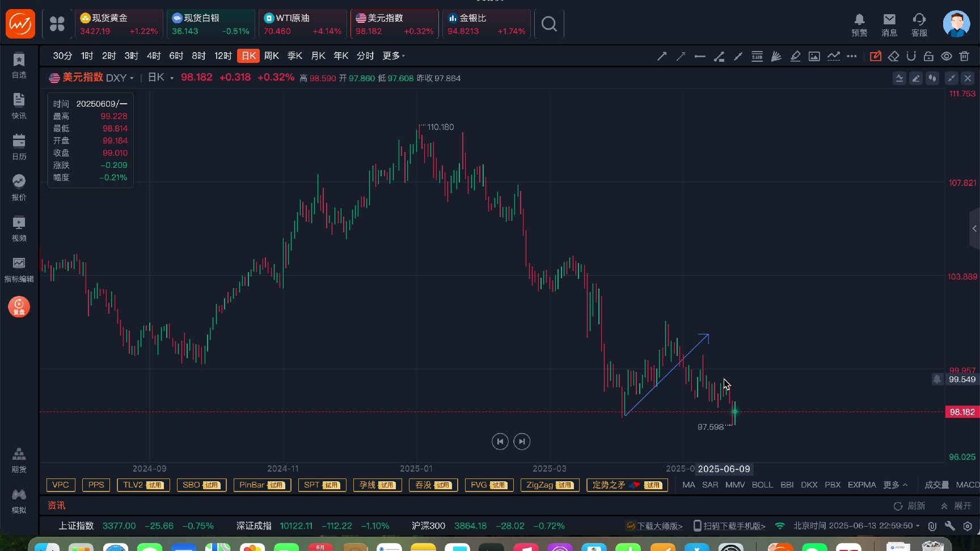The width and height of the screenshot is (980, 551).
Task: Click the eraser drawing tool
Action: point(893,56)
